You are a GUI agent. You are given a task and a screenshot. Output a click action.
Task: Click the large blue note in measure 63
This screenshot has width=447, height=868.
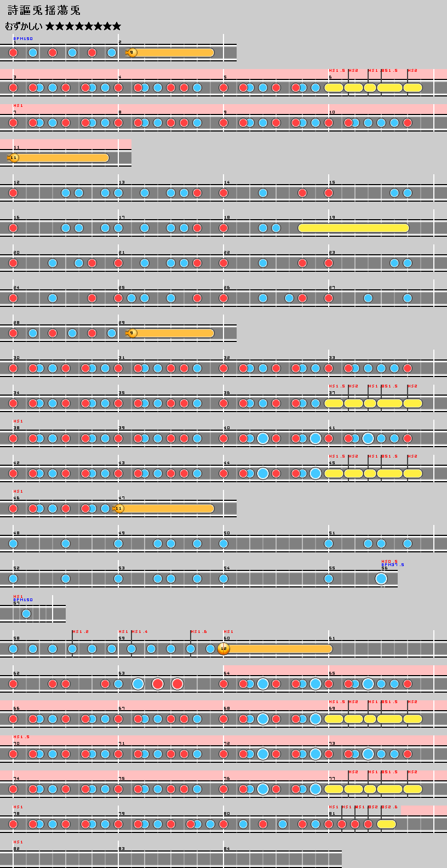coord(138,684)
